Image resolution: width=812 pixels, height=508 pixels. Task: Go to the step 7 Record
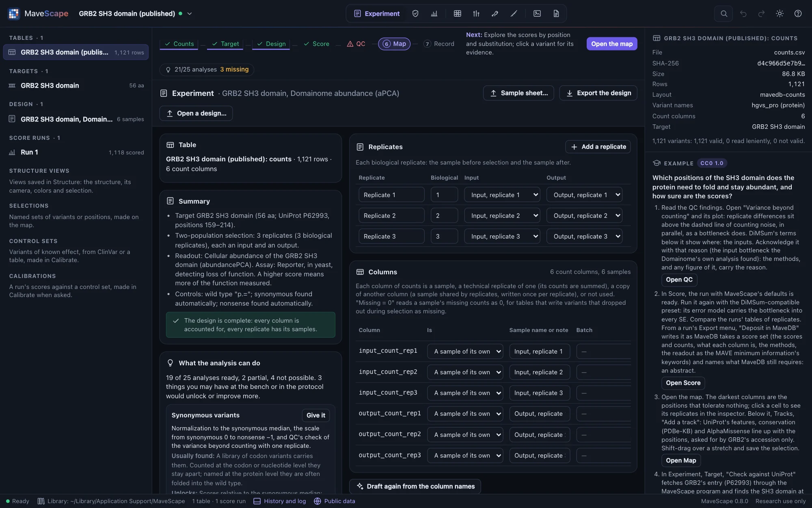[438, 43]
